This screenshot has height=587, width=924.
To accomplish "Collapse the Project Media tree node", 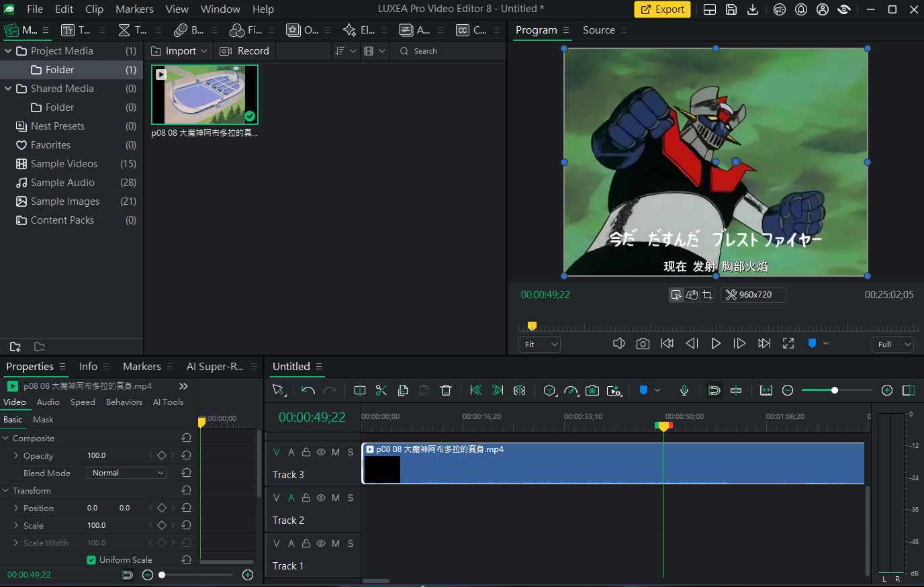I will (x=8, y=51).
